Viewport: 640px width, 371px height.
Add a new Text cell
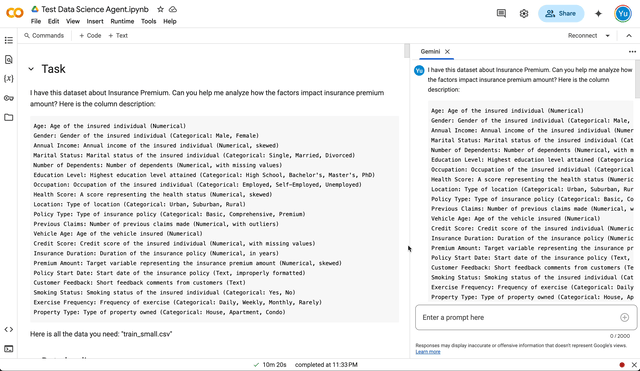pos(118,36)
